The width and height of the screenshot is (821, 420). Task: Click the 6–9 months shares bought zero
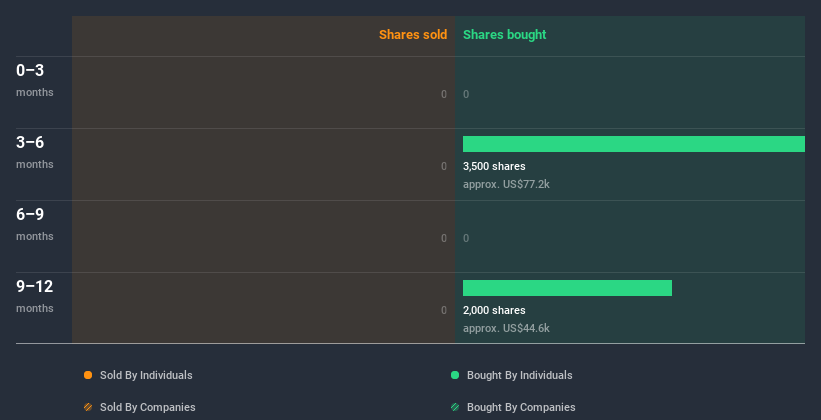[x=466, y=238]
